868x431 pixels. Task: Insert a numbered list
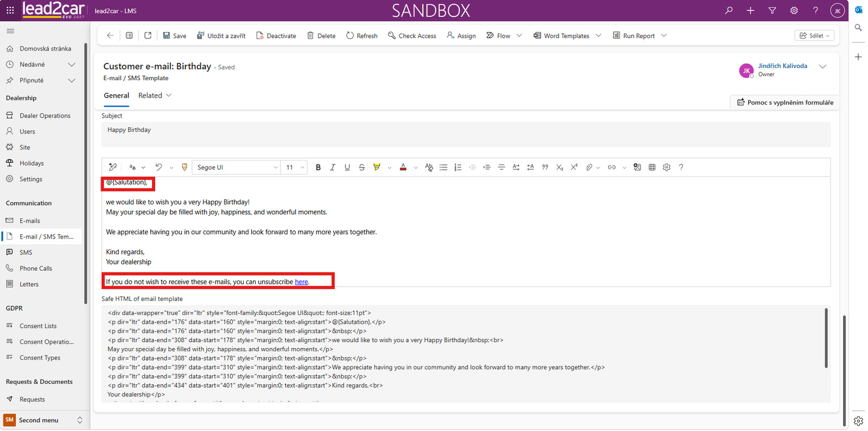coord(458,167)
